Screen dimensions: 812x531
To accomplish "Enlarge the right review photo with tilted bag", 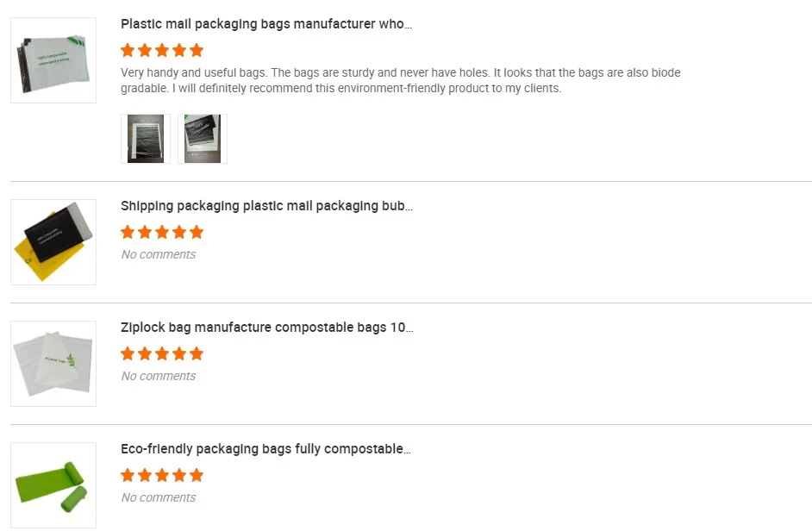I will point(203,139).
